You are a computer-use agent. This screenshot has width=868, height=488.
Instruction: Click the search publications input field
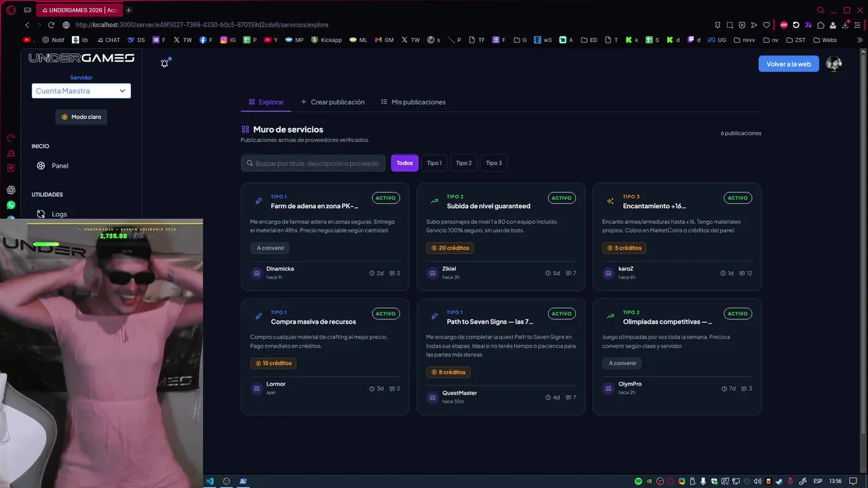(x=313, y=163)
